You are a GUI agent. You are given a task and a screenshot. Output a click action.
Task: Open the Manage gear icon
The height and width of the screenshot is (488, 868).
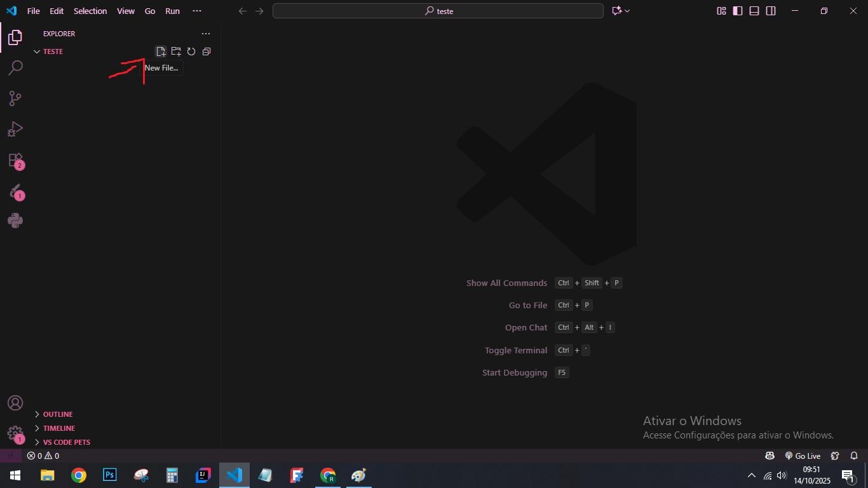click(15, 435)
